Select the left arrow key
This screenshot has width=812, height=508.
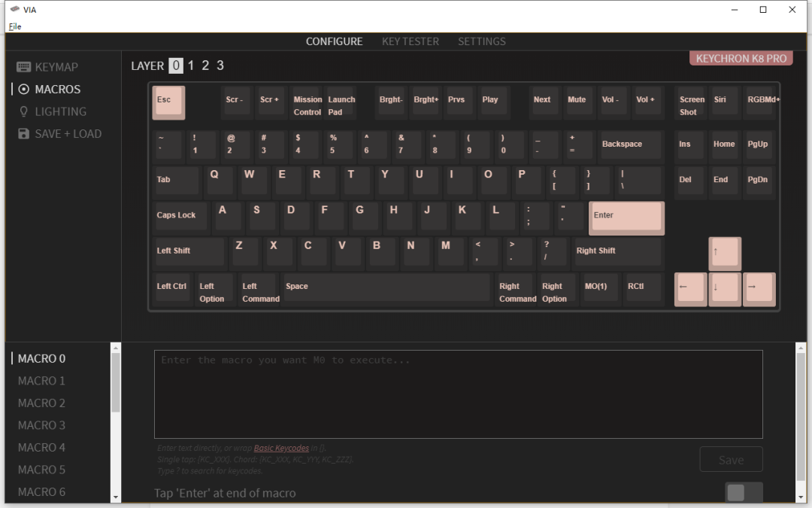tap(690, 289)
